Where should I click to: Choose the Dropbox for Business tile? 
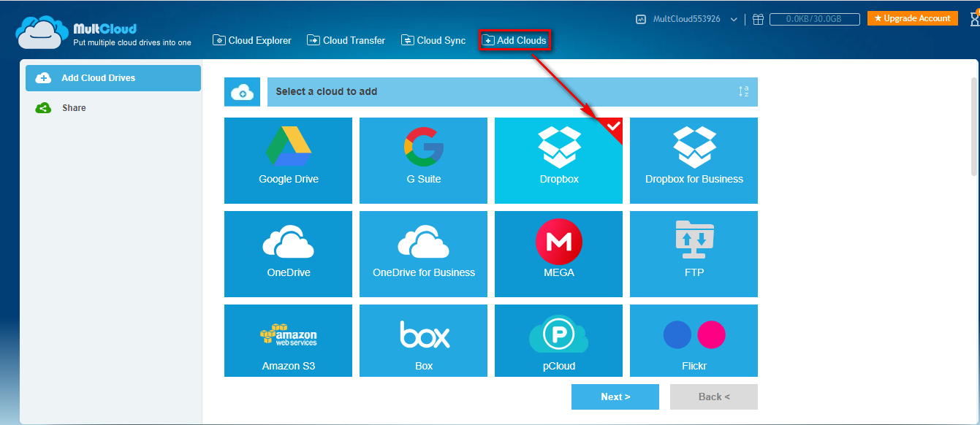tap(694, 161)
